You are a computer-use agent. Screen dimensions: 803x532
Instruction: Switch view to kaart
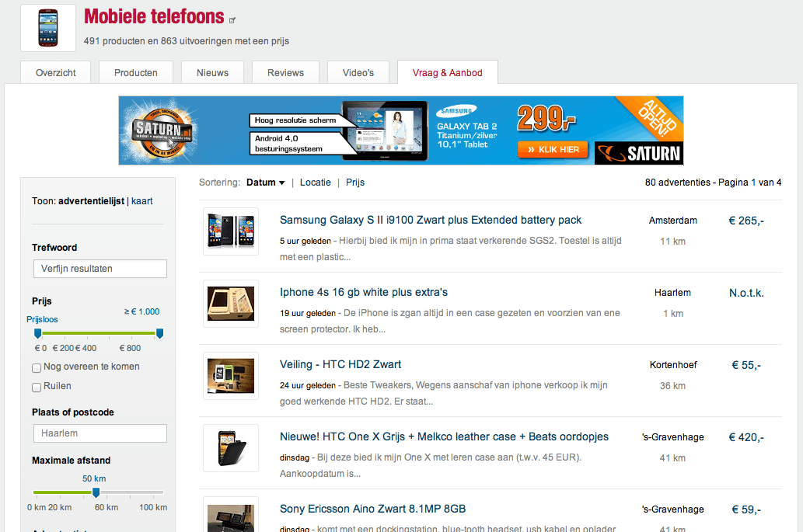tap(141, 201)
